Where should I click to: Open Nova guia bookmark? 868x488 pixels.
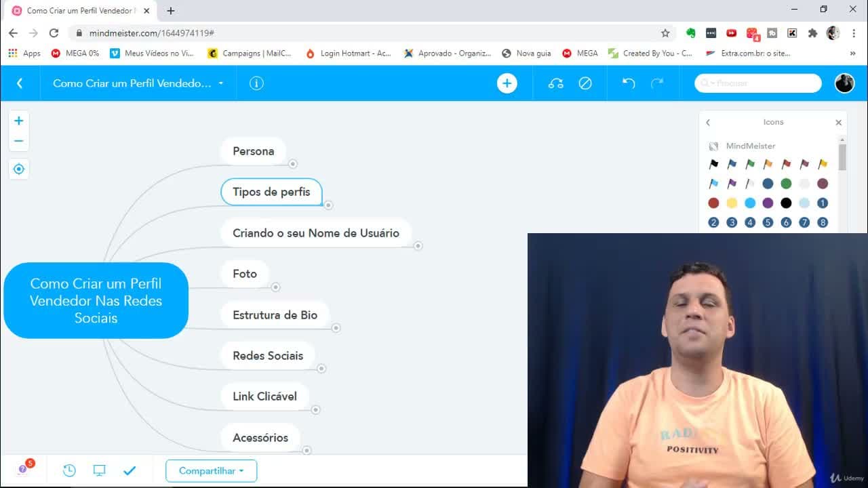tap(526, 53)
